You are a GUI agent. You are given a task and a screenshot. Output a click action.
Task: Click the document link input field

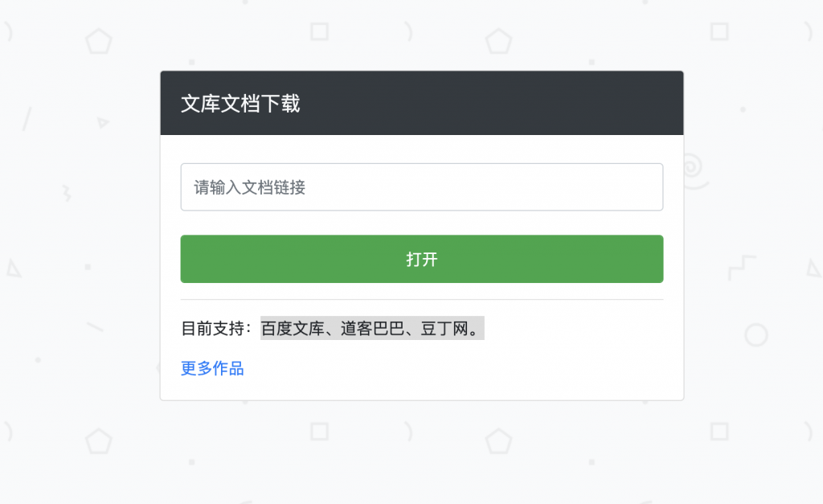pyautogui.click(x=421, y=187)
